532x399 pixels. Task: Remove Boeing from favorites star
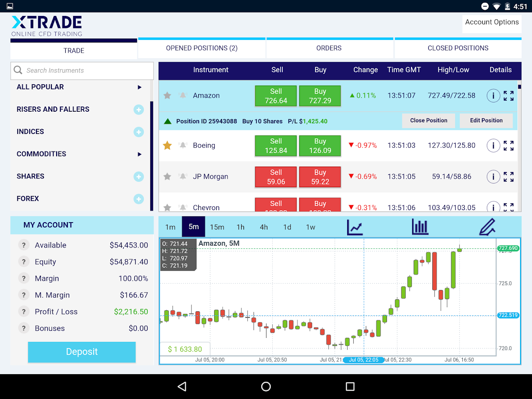tap(167, 145)
